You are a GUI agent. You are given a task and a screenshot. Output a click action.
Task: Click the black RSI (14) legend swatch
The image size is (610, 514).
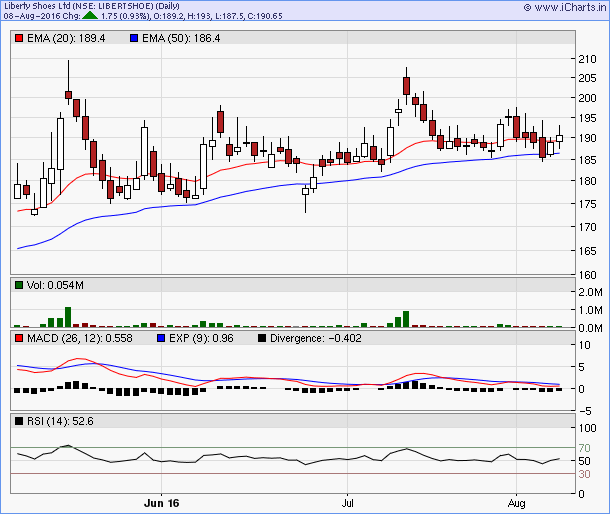point(19,421)
